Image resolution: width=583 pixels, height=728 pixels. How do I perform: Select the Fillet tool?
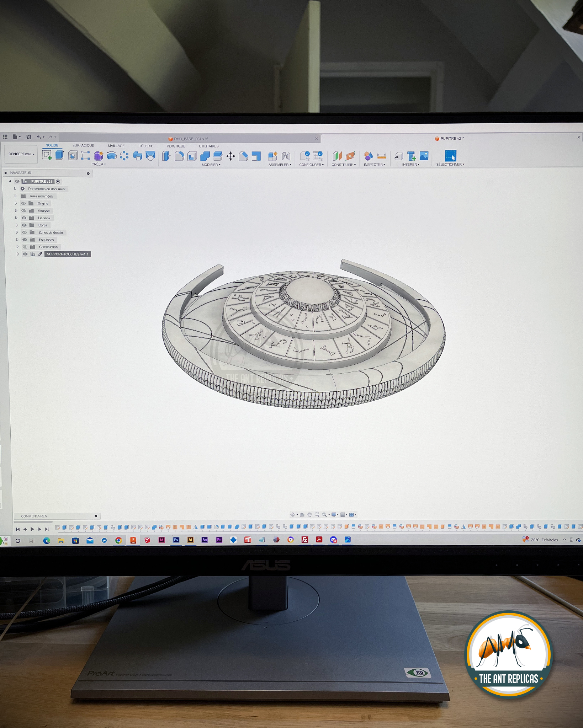[179, 156]
